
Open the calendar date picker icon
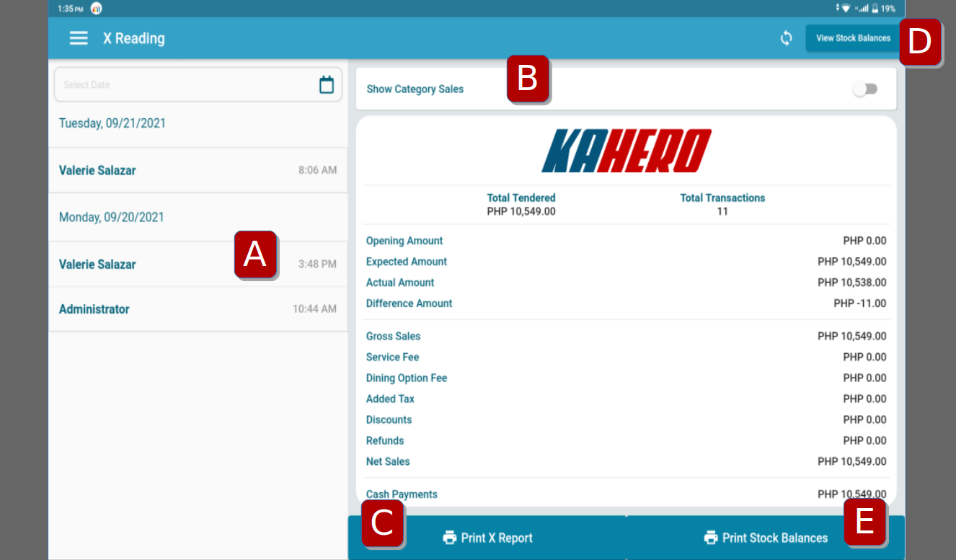point(327,84)
